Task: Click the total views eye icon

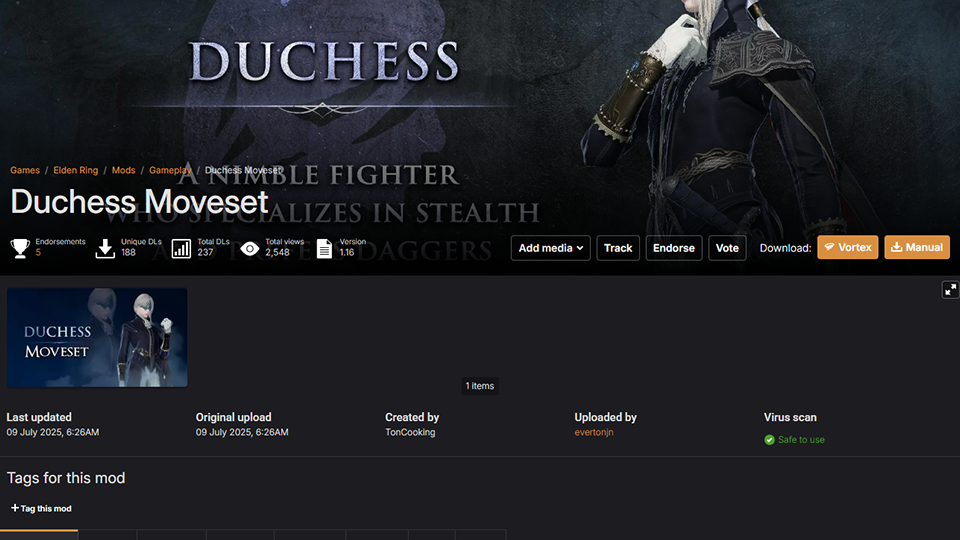Action: 250,249
